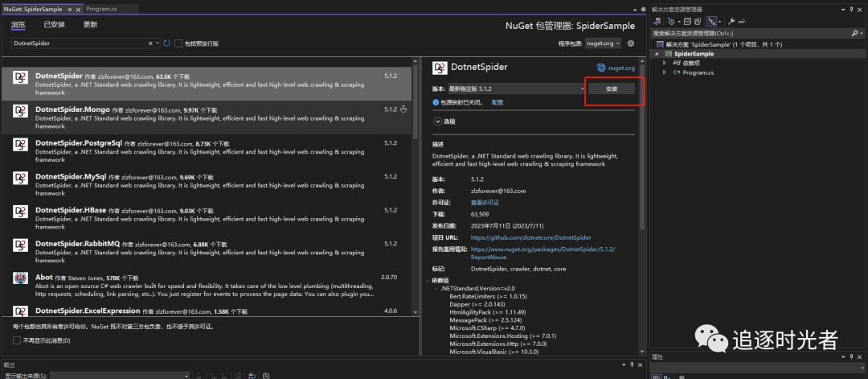868x379 pixels.
Task: Collapse the Dependencies section arrow
Action: pos(428,280)
